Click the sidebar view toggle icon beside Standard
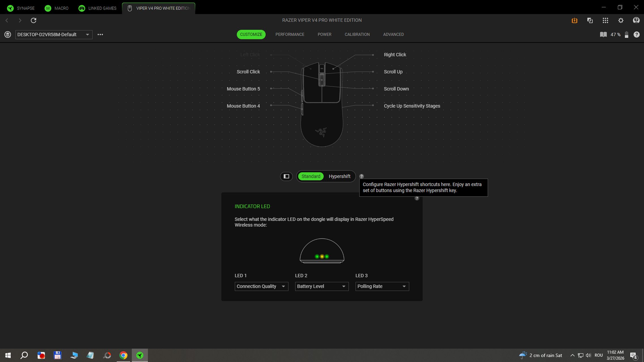This screenshot has height=362, width=644. click(286, 176)
